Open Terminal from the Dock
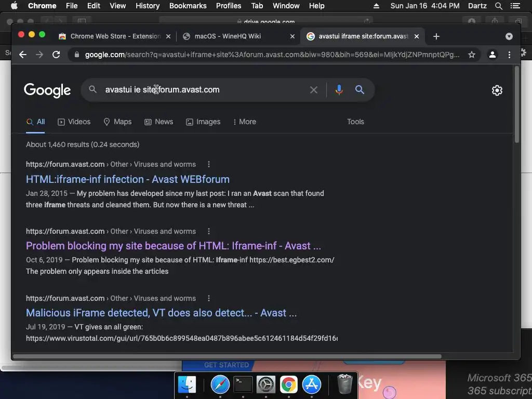532x399 pixels. point(243,384)
